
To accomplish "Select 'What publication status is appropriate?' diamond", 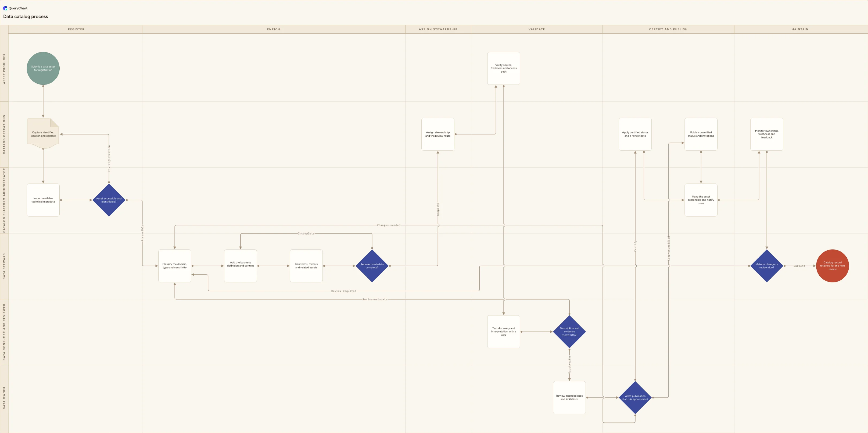I will pos(635,397).
